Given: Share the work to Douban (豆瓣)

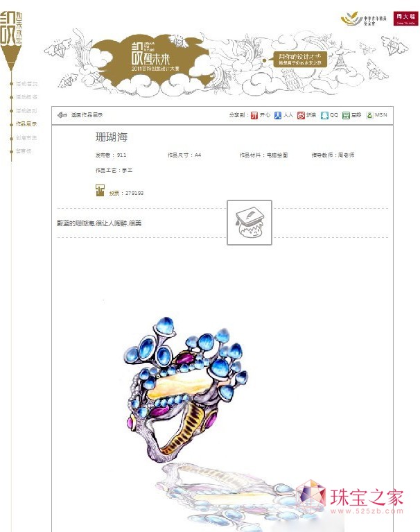Looking at the screenshot, I should [x=351, y=115].
